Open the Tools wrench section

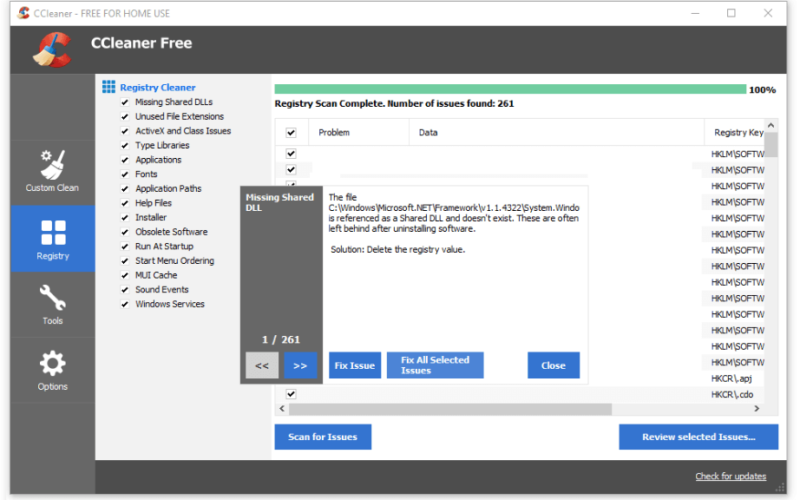tap(53, 305)
